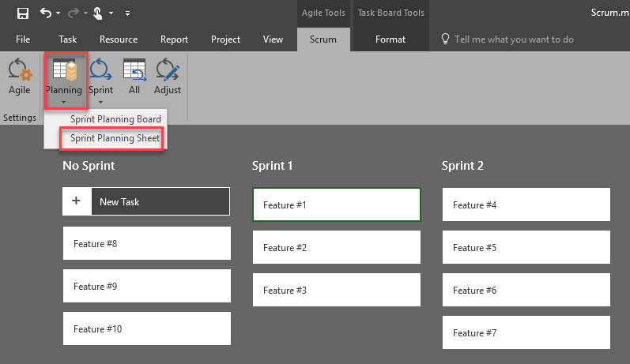630x364 pixels.
Task: Expand the Customize Quick Access Toolbar arrow
Action: click(x=128, y=13)
